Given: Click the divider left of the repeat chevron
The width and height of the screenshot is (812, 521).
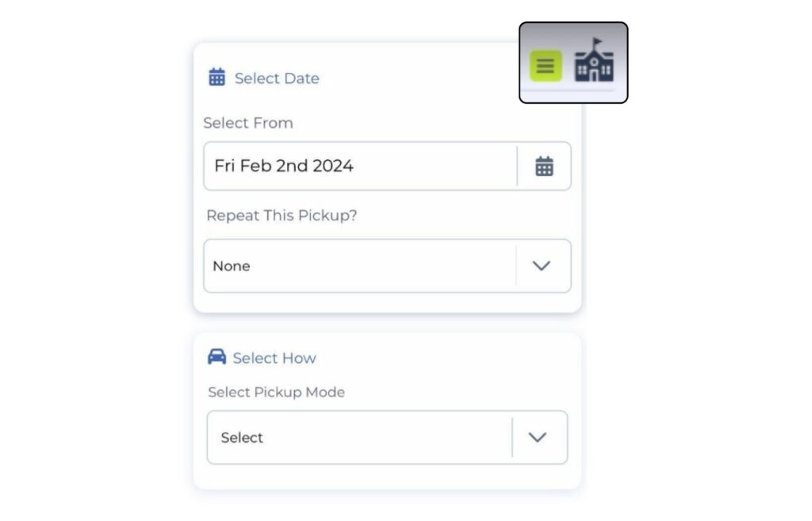Looking at the screenshot, I should click(x=516, y=266).
